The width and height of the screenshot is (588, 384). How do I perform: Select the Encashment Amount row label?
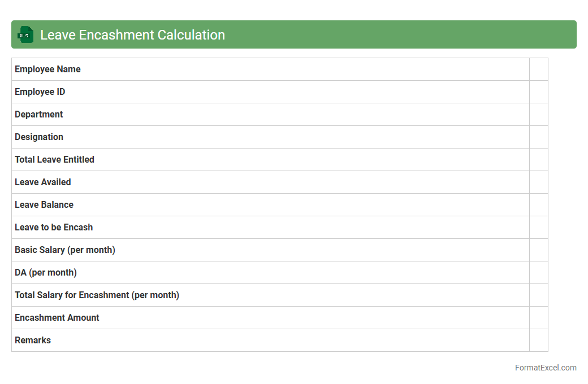[x=57, y=318]
